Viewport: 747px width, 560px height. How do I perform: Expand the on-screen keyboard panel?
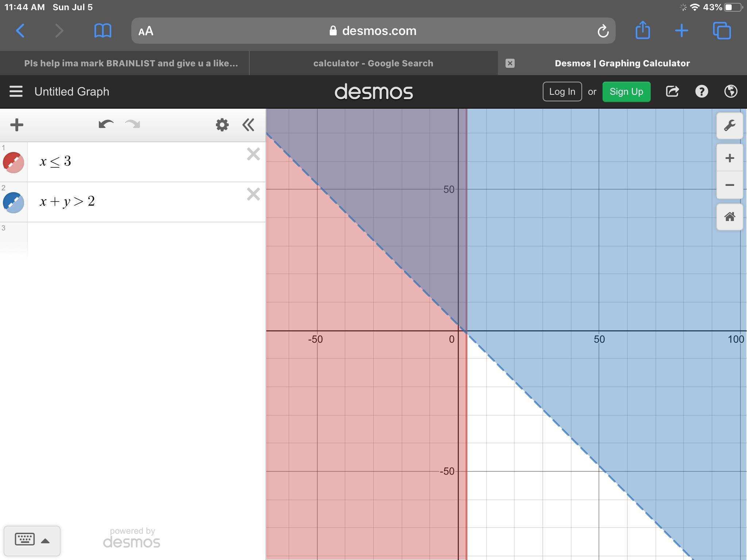tap(32, 540)
